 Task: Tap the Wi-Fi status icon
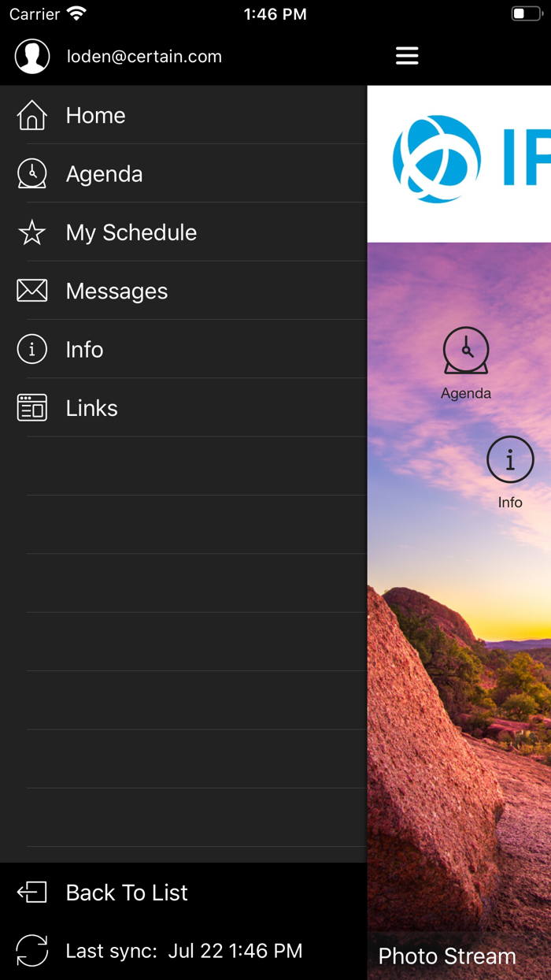coord(77,14)
